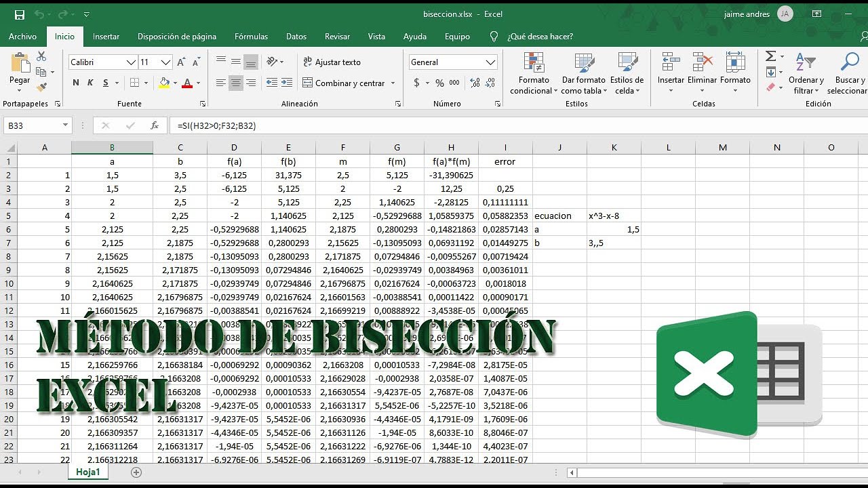
Task: Switch to the Insertar tab
Action: [x=106, y=37]
